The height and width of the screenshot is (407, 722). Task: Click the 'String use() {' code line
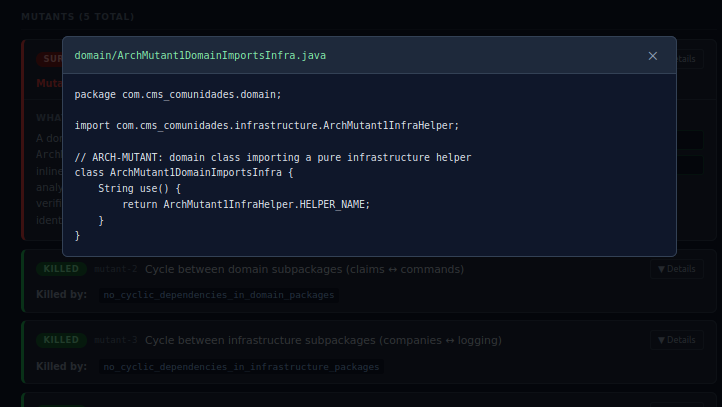[x=140, y=188]
